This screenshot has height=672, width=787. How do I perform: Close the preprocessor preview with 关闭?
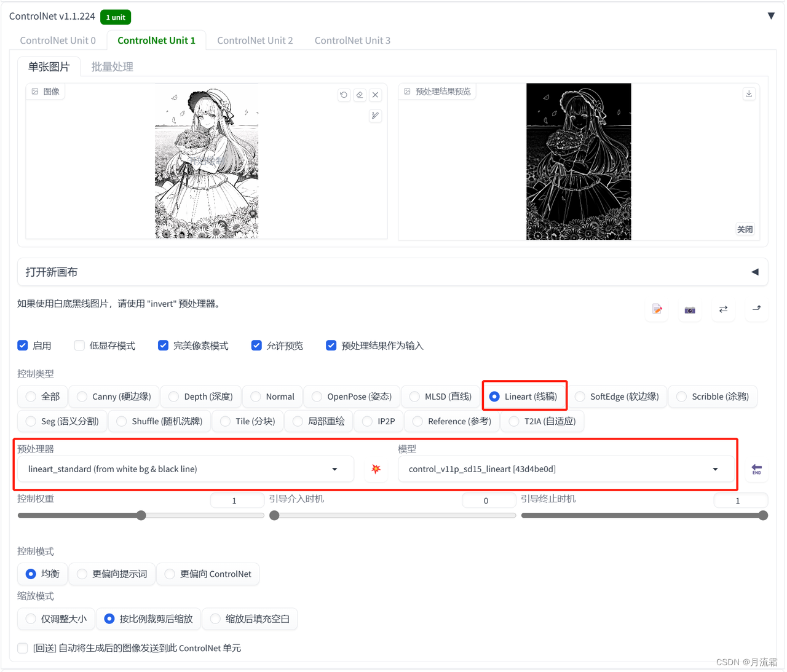(x=745, y=229)
